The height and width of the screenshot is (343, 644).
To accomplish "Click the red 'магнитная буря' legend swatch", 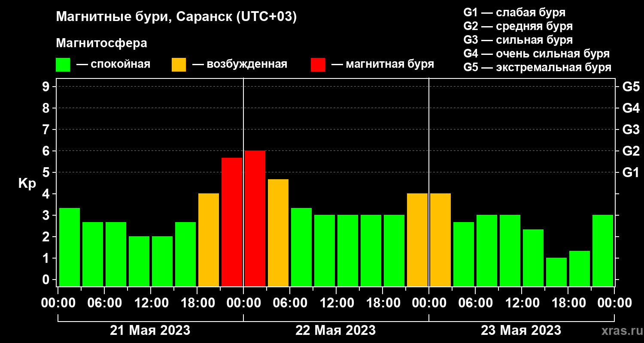I will click(x=318, y=65).
